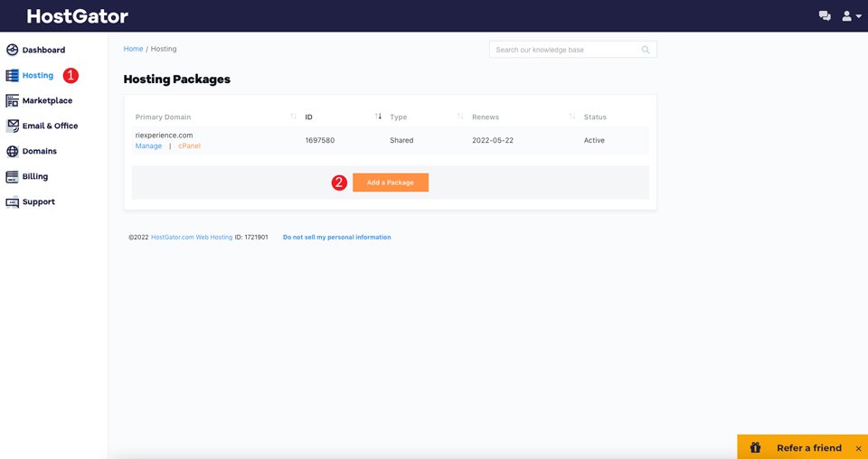Open Marketplace from the sidebar

pos(47,100)
